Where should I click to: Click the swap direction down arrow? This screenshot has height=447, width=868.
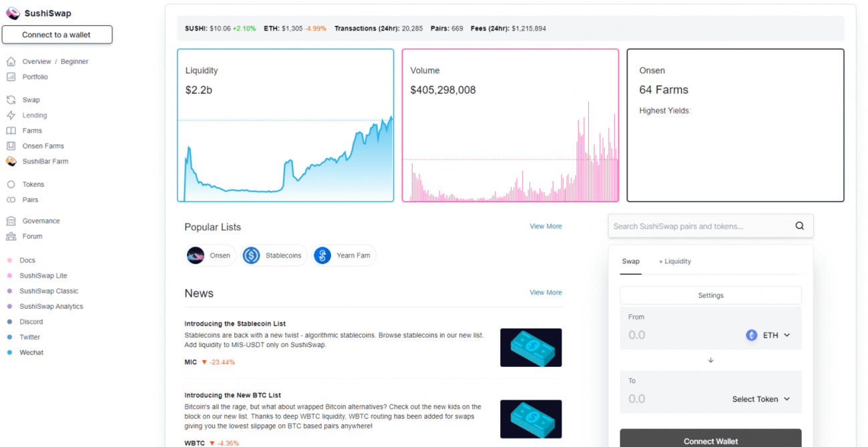[710, 360]
